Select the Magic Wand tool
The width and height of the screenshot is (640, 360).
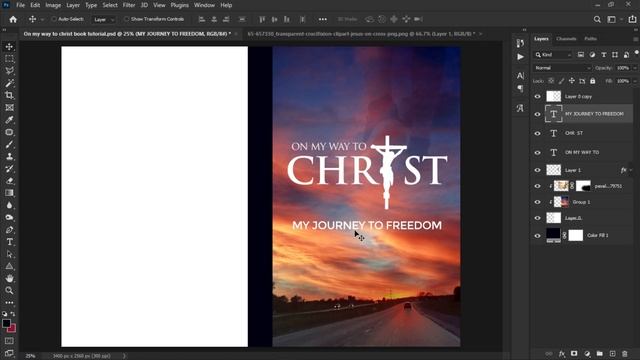pyautogui.click(x=9, y=83)
